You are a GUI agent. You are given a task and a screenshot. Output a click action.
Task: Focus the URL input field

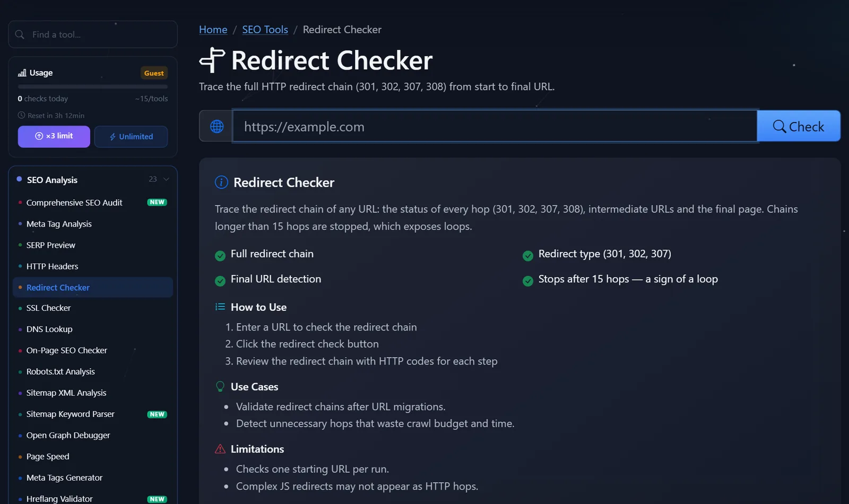(495, 126)
